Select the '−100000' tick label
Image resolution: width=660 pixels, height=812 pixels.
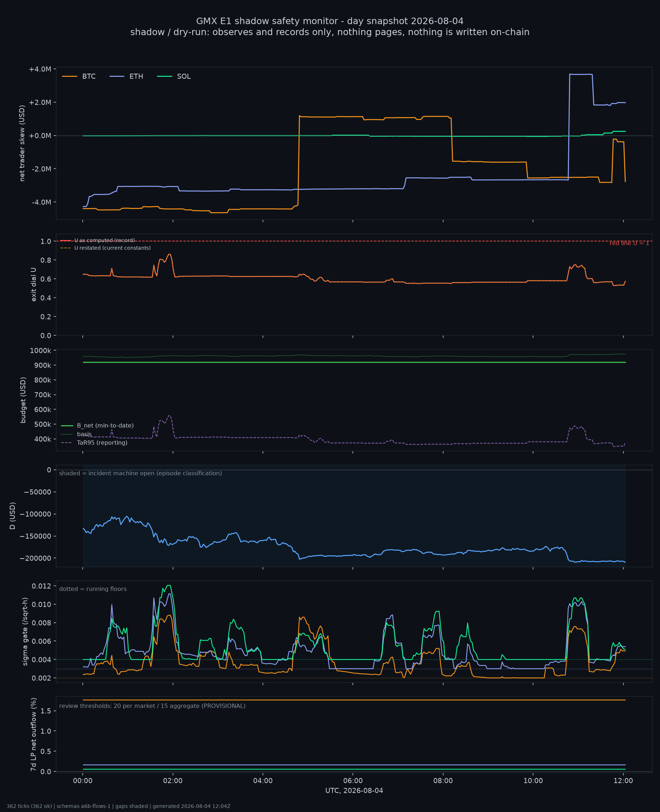[36, 514]
